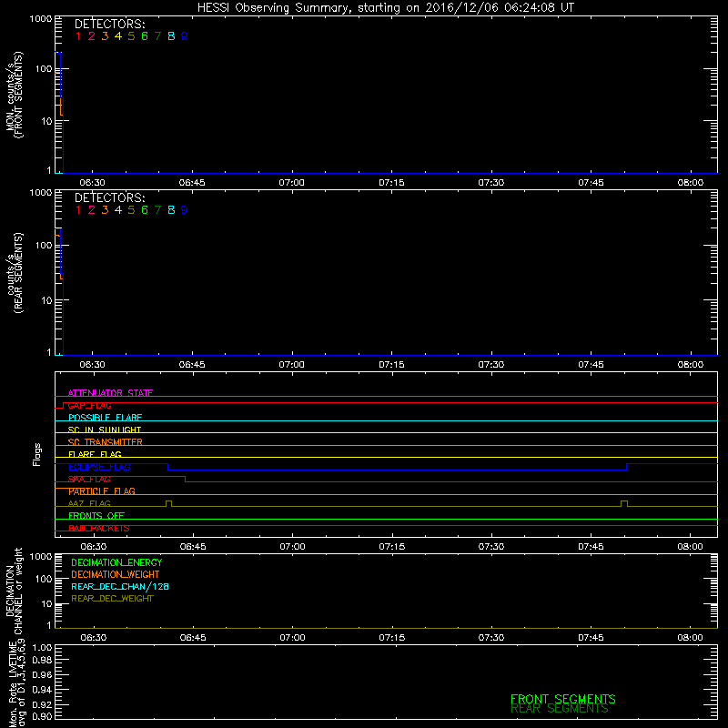728x728 pixels.
Task: Click the red SAA_FLAG step near 06:44
Action: [x=186, y=480]
